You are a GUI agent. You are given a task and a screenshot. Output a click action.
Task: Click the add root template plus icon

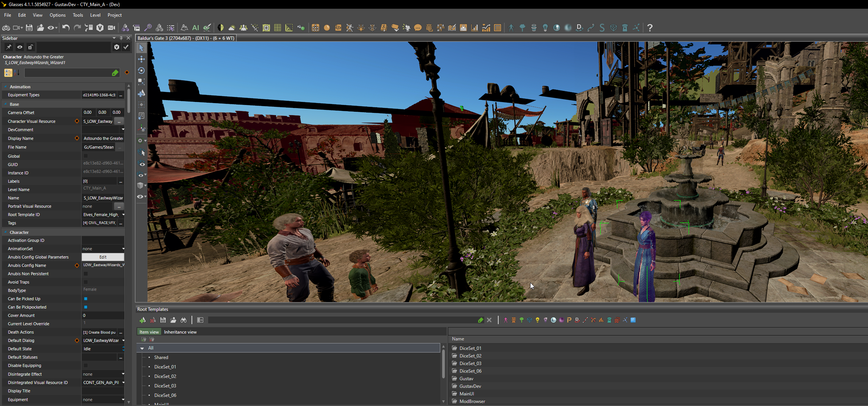pyautogui.click(x=143, y=320)
